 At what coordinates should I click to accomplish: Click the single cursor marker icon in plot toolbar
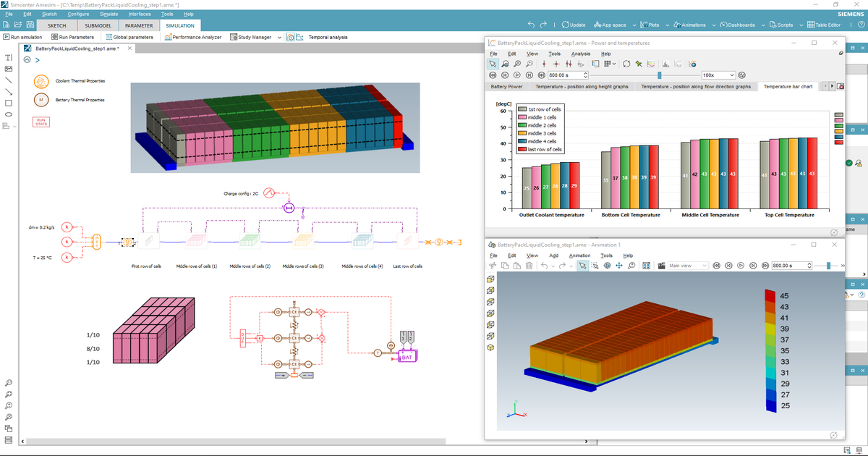(544, 64)
